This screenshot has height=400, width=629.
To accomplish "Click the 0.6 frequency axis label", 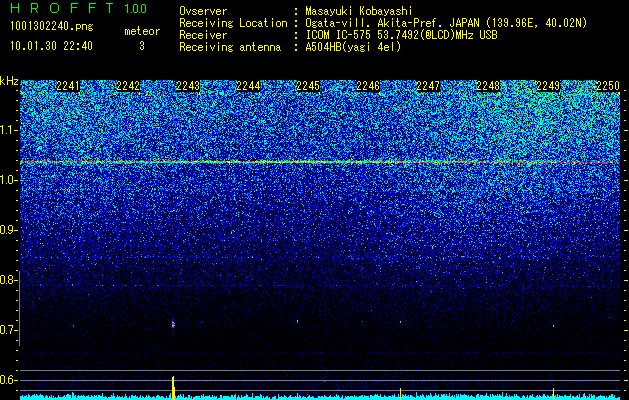I will pyautogui.click(x=7, y=380).
